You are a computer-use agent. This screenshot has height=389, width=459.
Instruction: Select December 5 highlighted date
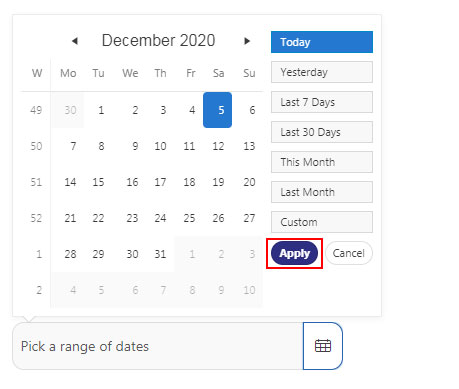pyautogui.click(x=217, y=110)
